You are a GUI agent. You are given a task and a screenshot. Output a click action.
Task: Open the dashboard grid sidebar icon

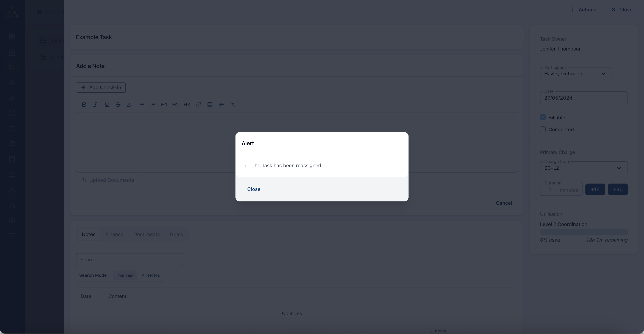pos(12,36)
